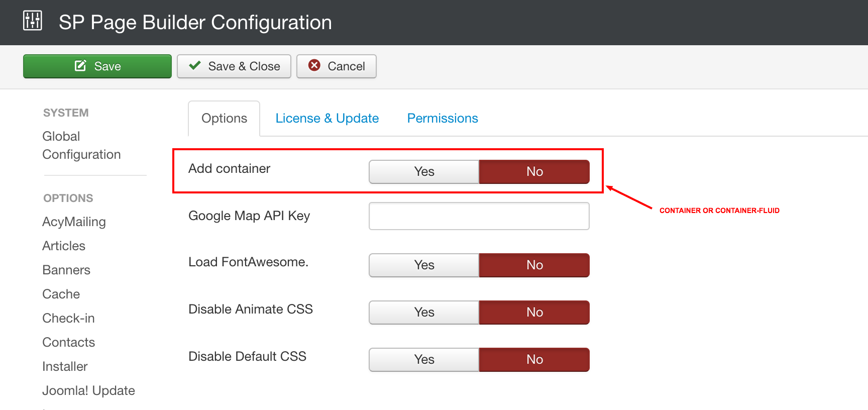Go to AcyMailing options in sidebar
This screenshot has height=410, width=868.
tap(74, 222)
